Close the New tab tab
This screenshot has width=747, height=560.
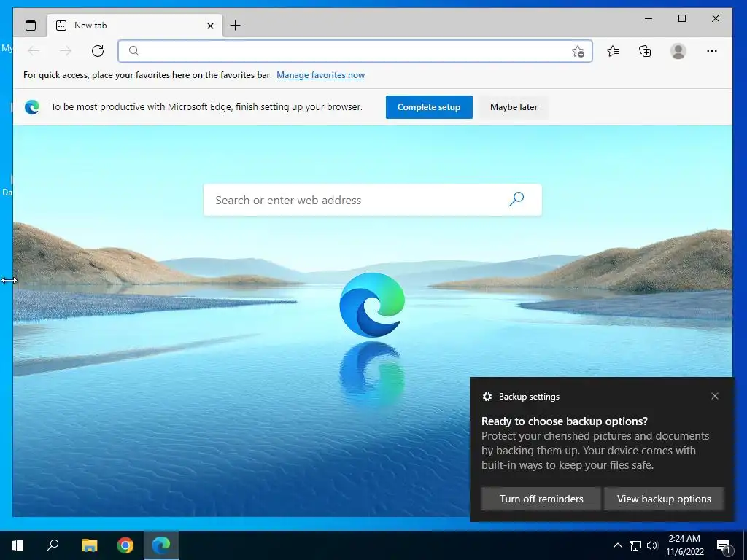click(210, 26)
